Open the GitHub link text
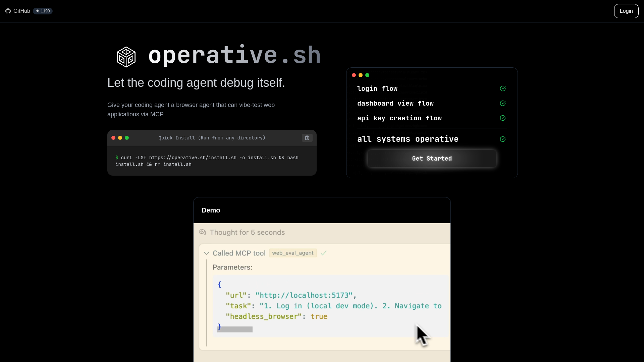Screen dimensions: 644x362 (22, 11)
